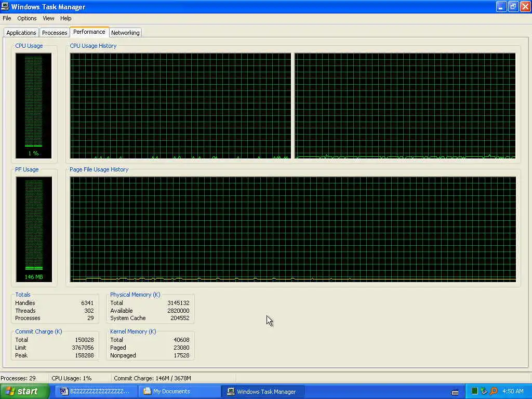Open the Options menu
The image size is (532, 399).
click(27, 18)
